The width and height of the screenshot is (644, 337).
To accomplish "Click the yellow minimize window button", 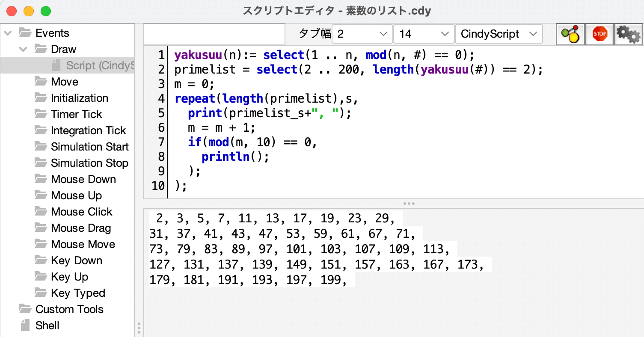I will coord(29,11).
